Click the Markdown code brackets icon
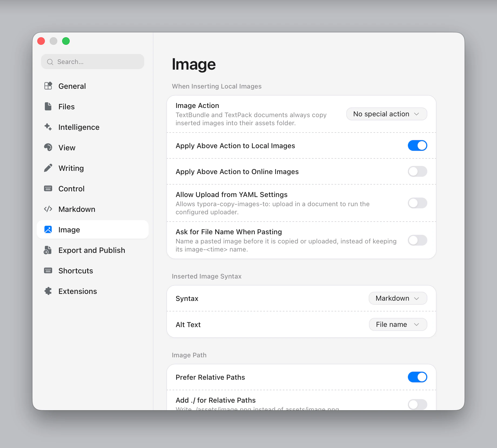Viewport: 497px width, 448px height. click(48, 209)
